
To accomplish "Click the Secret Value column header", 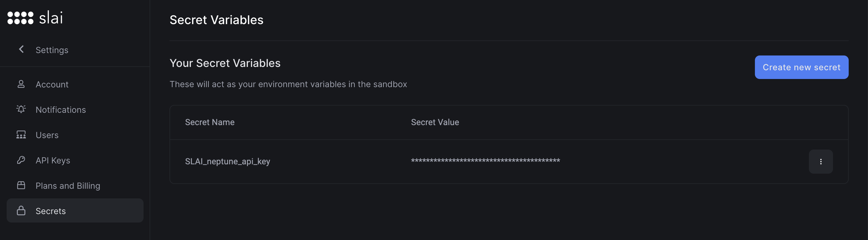I will (435, 122).
